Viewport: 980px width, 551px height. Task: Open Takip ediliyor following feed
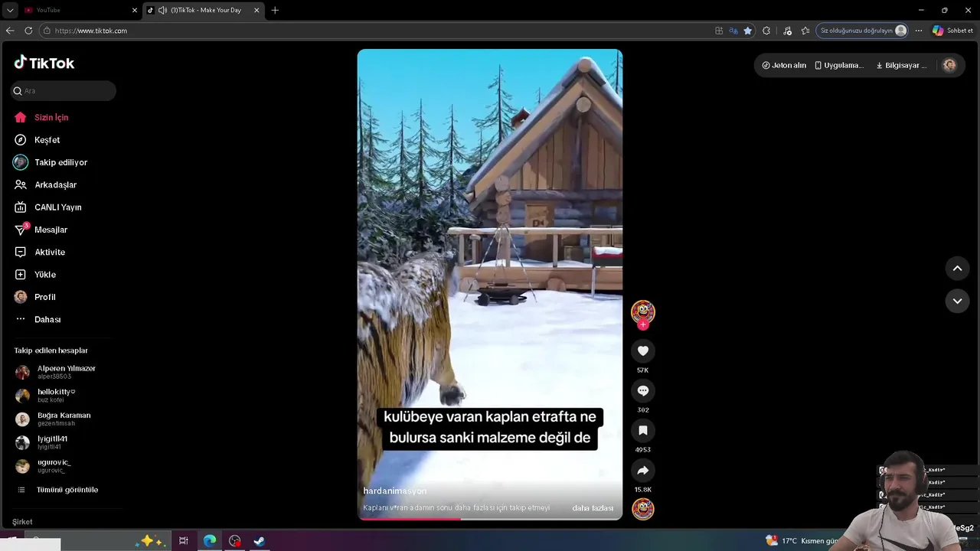51,162
